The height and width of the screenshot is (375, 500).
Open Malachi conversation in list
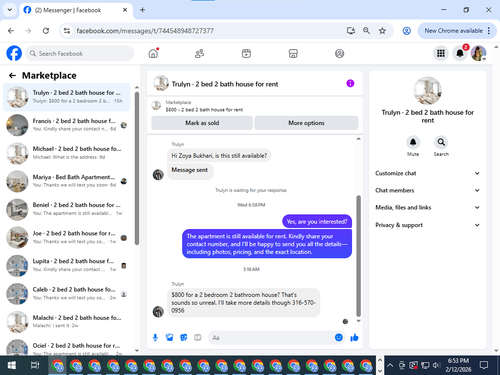67,322
